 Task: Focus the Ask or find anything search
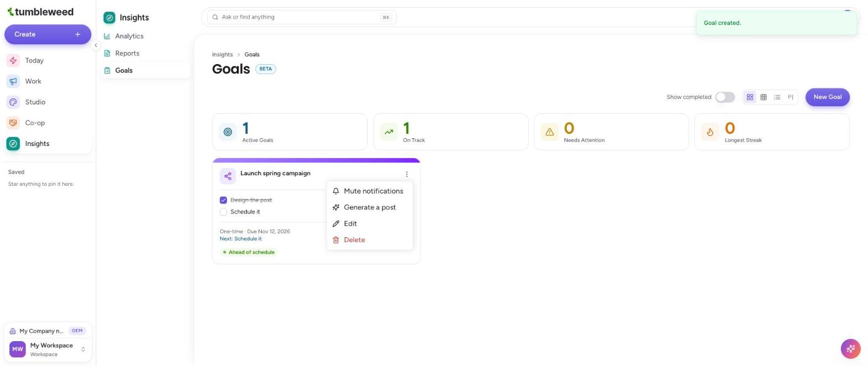(302, 17)
